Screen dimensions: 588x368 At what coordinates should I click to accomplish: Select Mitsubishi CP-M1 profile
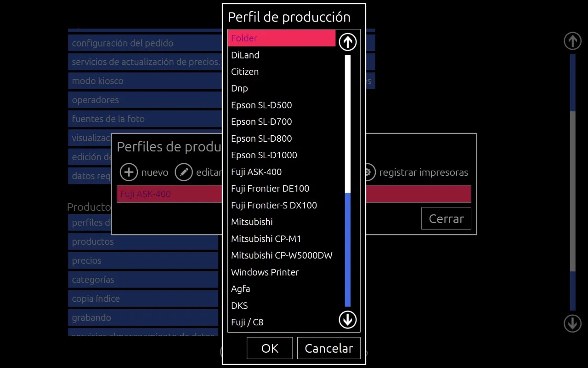[x=282, y=239]
